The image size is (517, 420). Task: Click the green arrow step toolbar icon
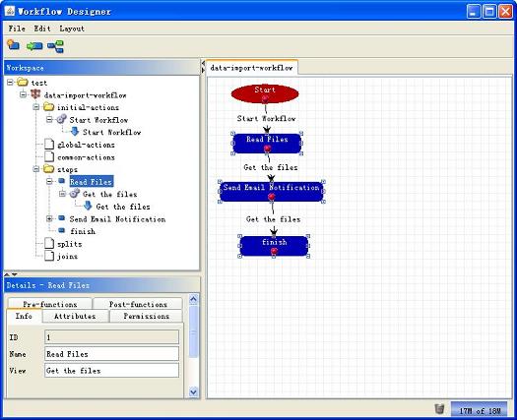[34, 46]
